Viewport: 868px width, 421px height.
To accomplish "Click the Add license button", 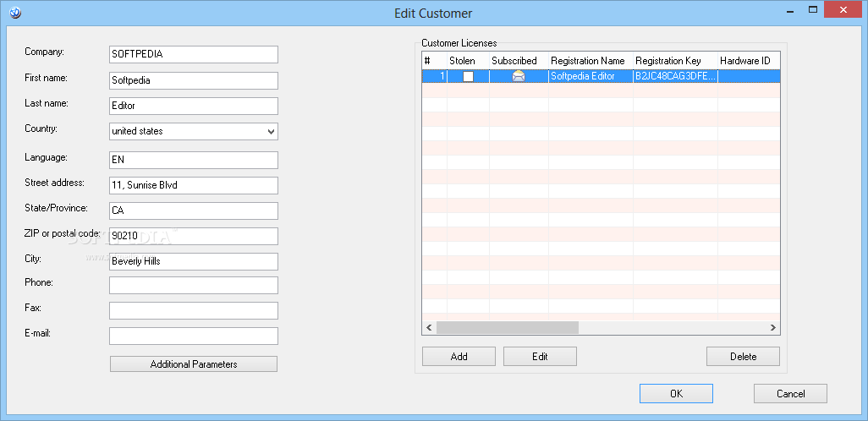I will (x=459, y=356).
